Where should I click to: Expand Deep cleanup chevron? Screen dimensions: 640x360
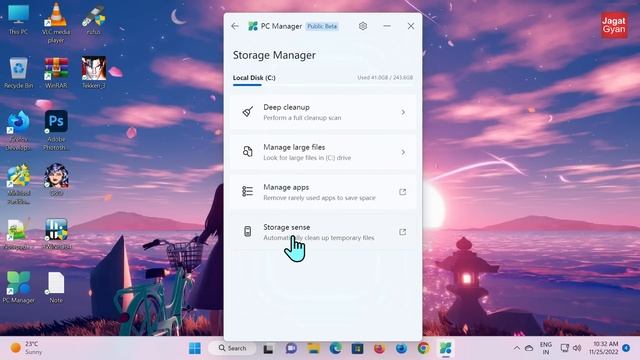(x=403, y=112)
